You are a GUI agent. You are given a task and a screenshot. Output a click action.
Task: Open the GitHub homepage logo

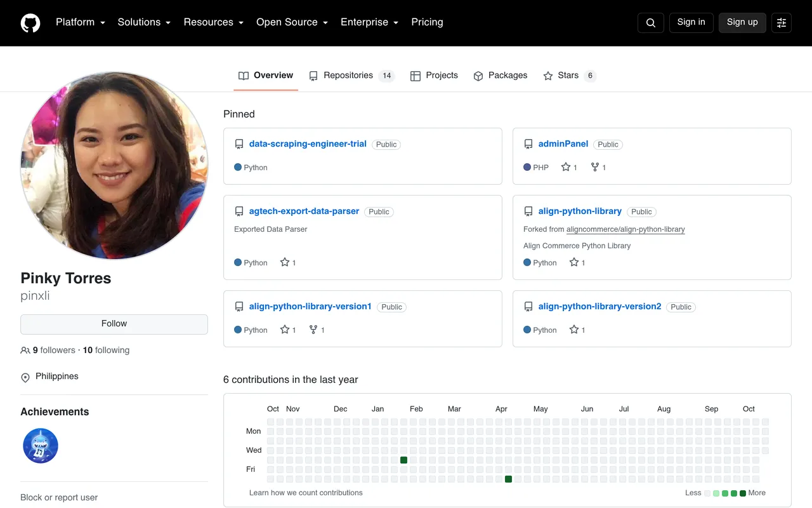pyautogui.click(x=30, y=23)
